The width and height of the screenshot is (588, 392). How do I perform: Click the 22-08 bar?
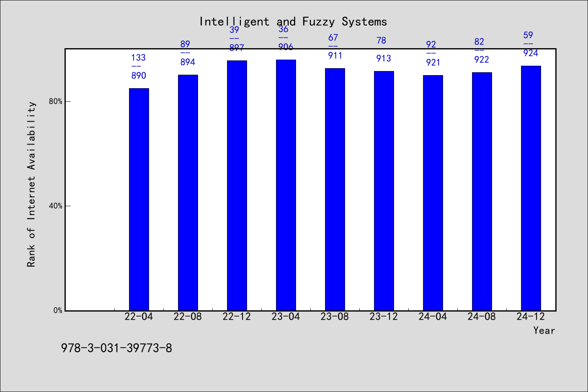tap(188, 192)
